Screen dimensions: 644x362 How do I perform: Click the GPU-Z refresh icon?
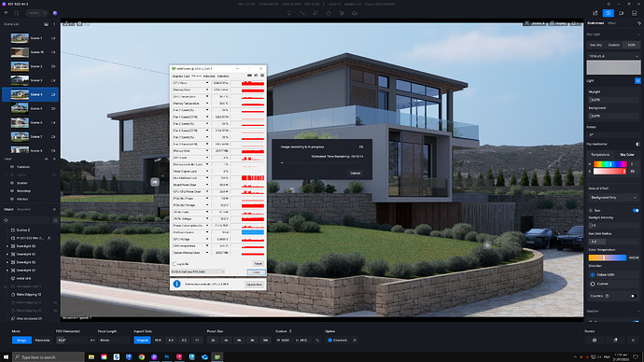[x=256, y=76]
